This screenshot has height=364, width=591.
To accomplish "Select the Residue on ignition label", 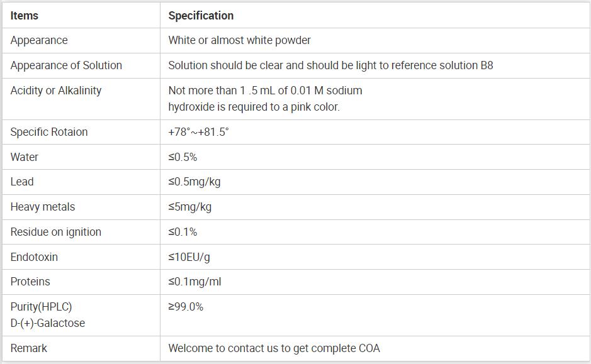I will tap(56, 232).
